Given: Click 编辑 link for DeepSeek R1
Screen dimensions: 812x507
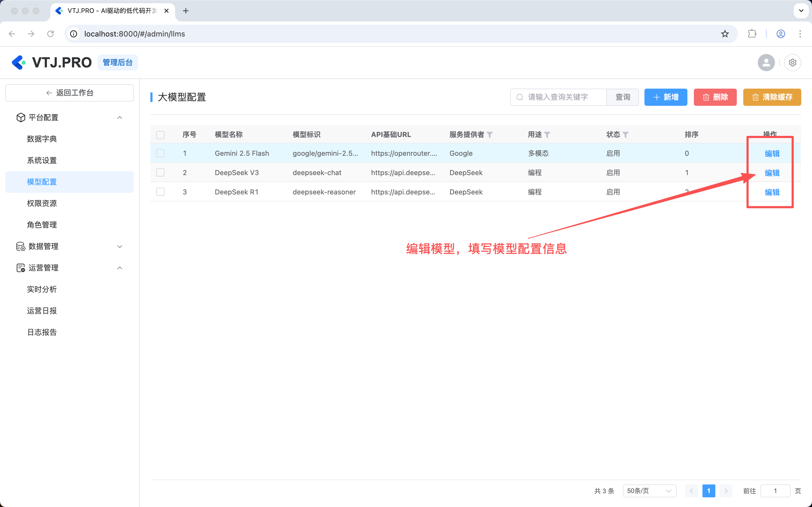Looking at the screenshot, I should [772, 192].
